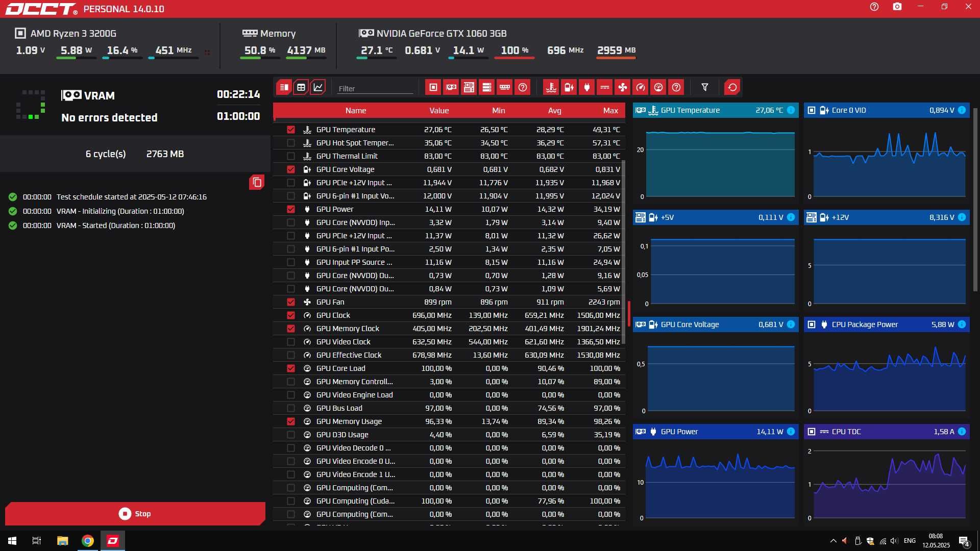Open info for the +12V graph
The image size is (980, 551).
(962, 217)
